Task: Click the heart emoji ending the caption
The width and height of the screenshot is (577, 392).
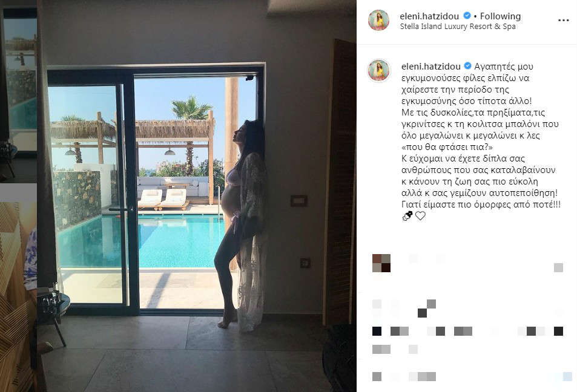Action: pyautogui.click(x=420, y=216)
